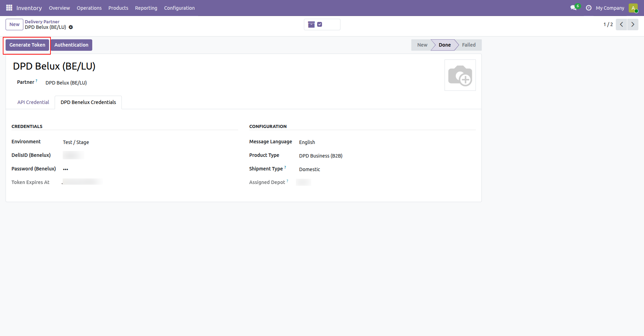Image resolution: width=644 pixels, height=336 pixels.
Task: Open the Products menu
Action: (118, 8)
